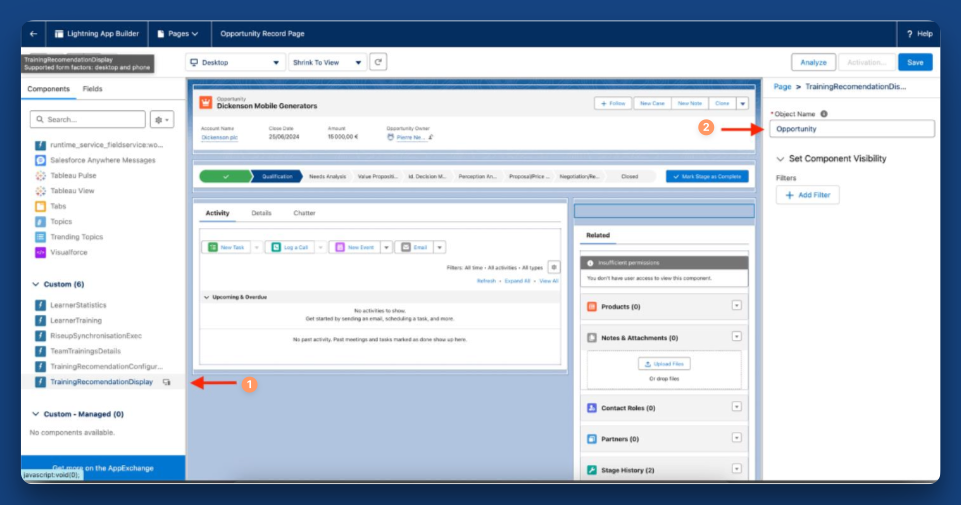
Task: Click Get more on the AppExchange
Action: [x=103, y=468]
